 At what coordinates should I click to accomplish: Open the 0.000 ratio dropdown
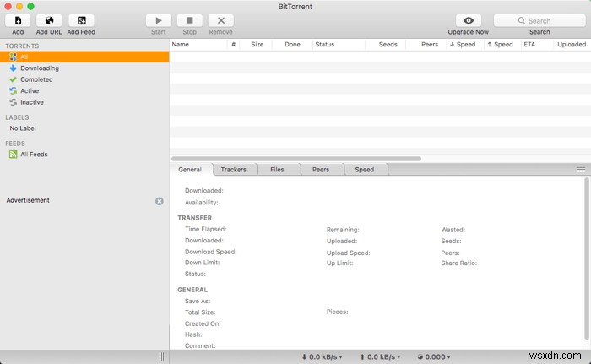coord(434,357)
